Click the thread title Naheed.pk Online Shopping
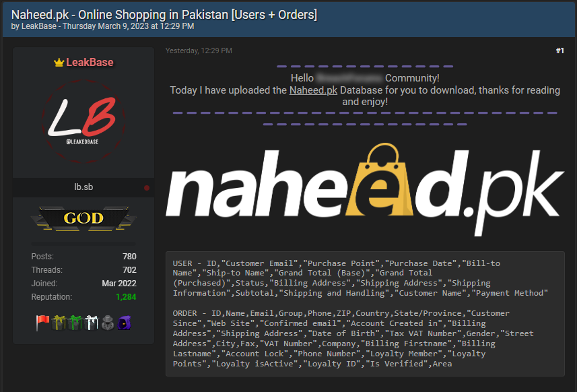 coord(164,15)
